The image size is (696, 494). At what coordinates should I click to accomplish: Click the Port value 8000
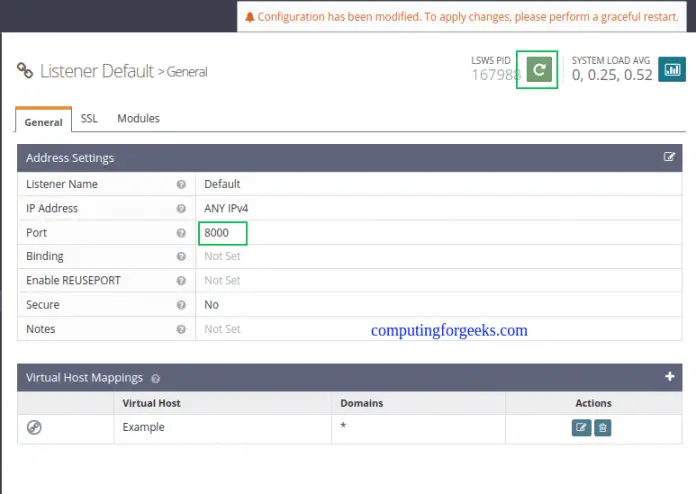217,233
